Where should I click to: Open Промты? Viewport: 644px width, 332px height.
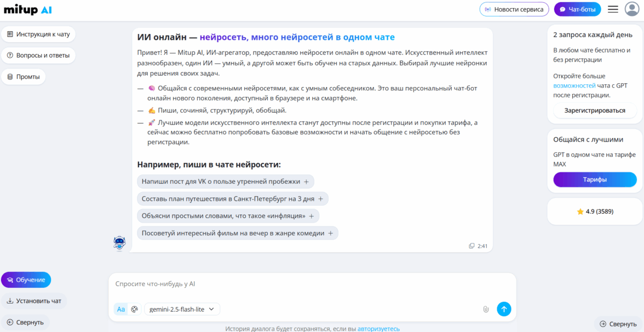click(24, 77)
